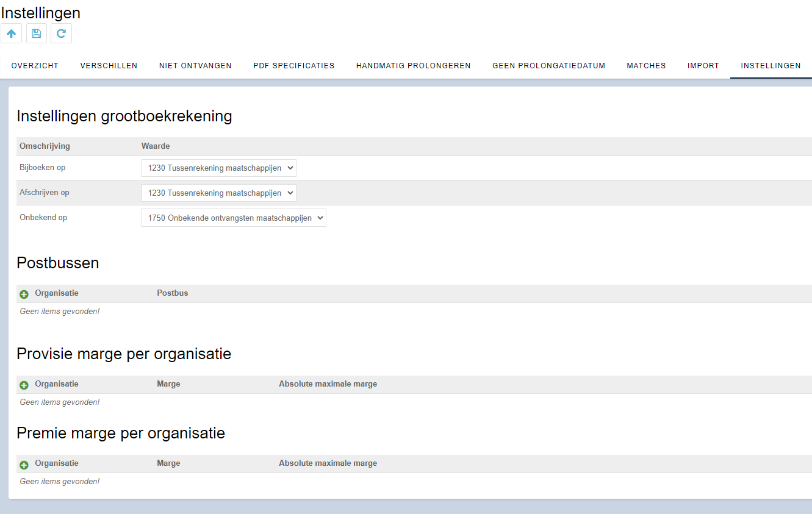Click Marge header in Provisie marge table

click(x=168, y=384)
